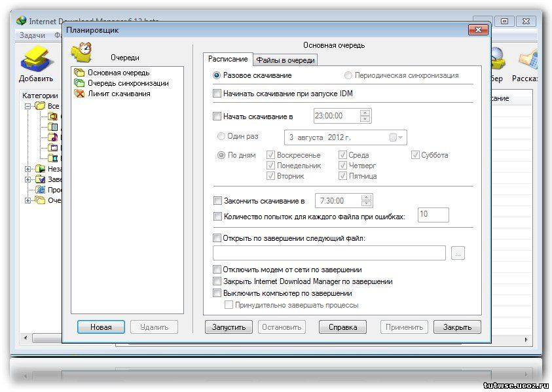Image resolution: width=552 pixels, height=392 pixels.
Task: Expand the Все category tree node
Action: (x=28, y=106)
